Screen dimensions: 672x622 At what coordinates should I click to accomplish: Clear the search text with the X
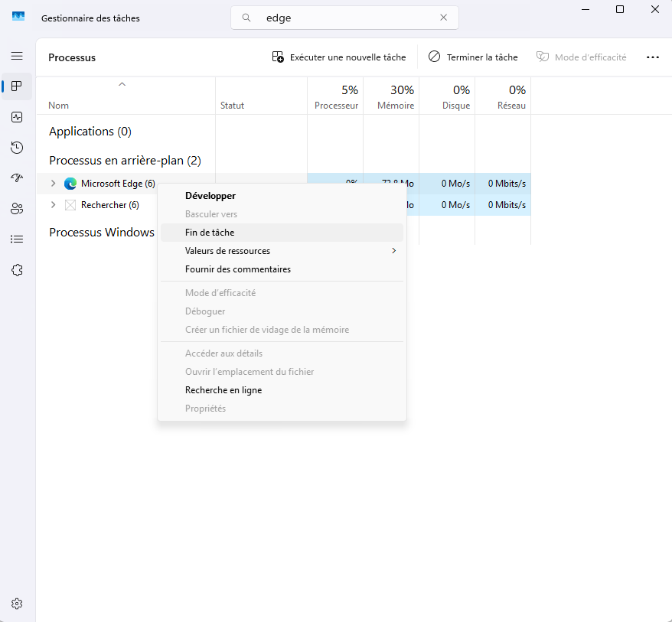[444, 18]
